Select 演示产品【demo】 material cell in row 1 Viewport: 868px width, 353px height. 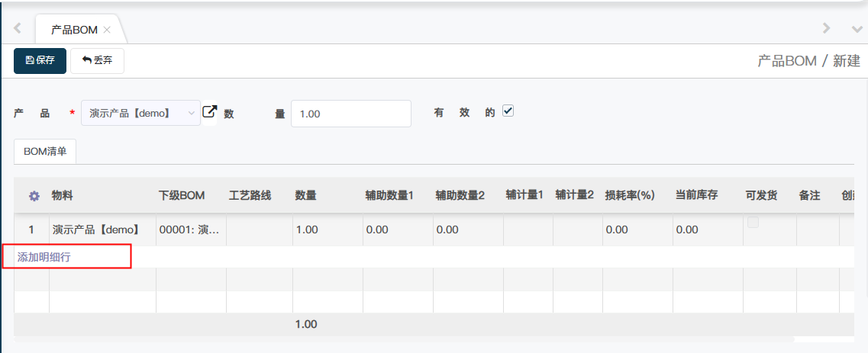tap(96, 229)
